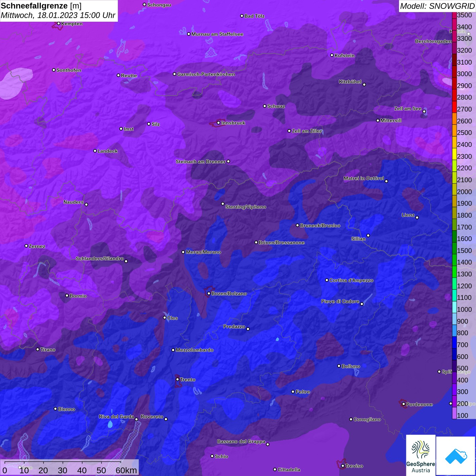
Task: Click the Nauders marker dot
Action: pos(86,205)
